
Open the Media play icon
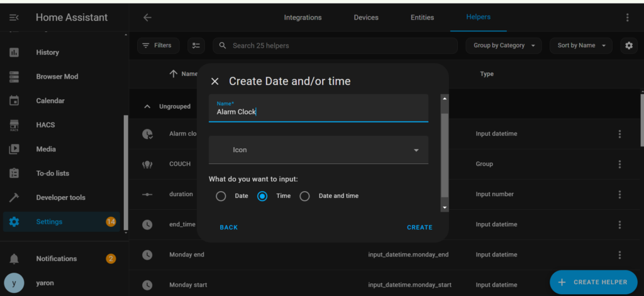pyautogui.click(x=14, y=149)
